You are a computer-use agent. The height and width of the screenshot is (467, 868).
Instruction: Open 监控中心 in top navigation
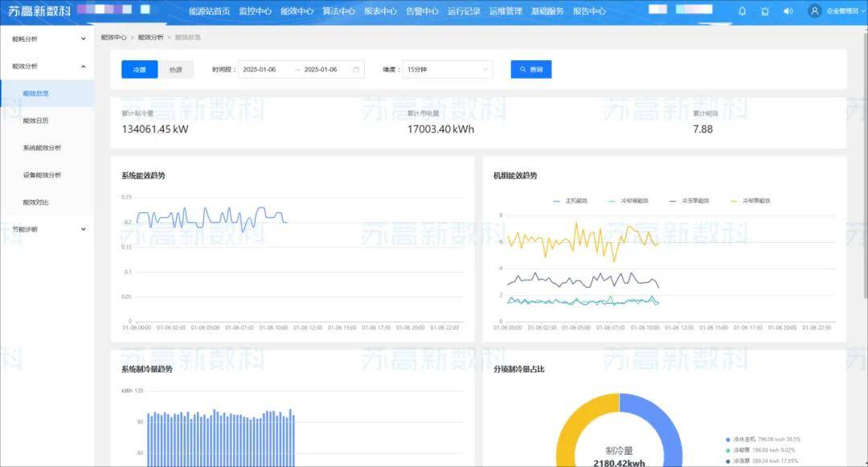coord(256,11)
